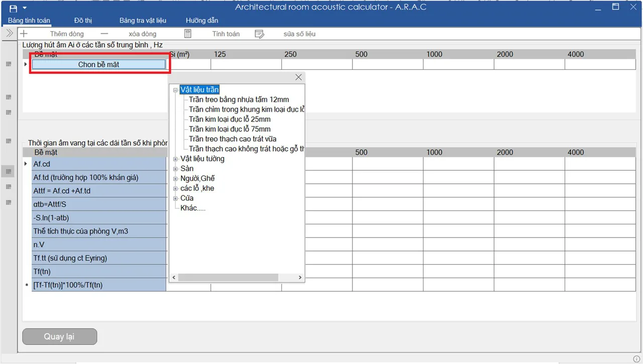Open the Đồ thị tab
Viewport: 643px width, 364px height.
coord(83,21)
